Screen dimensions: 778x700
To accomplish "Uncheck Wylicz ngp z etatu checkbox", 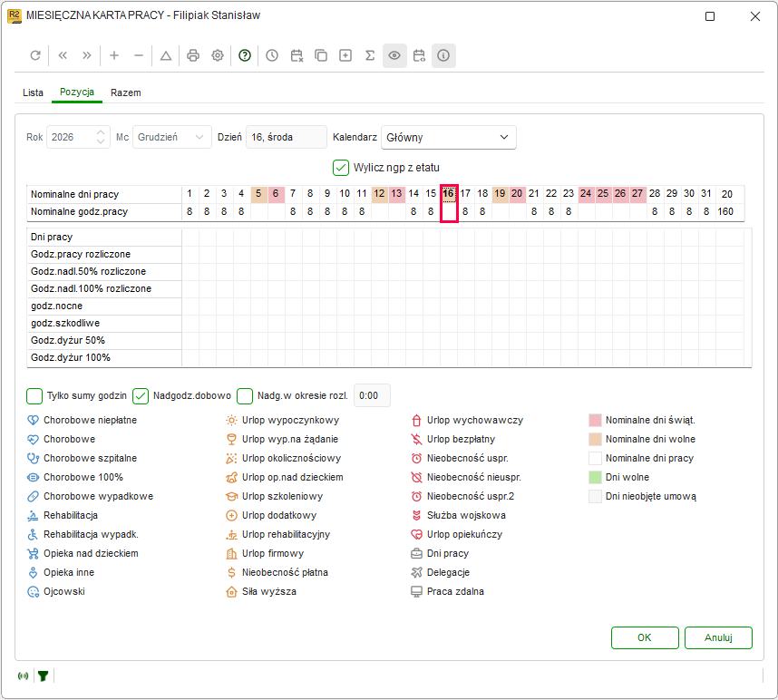I will click(x=341, y=168).
